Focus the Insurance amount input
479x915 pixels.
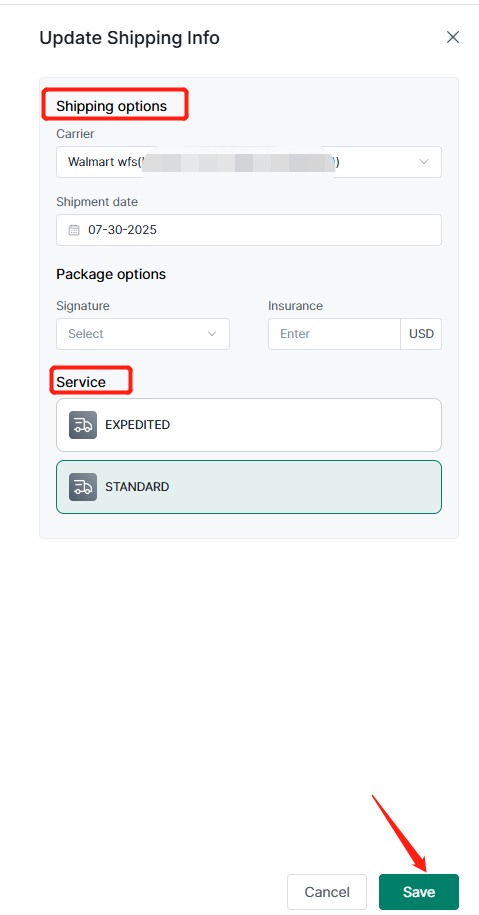click(x=334, y=334)
